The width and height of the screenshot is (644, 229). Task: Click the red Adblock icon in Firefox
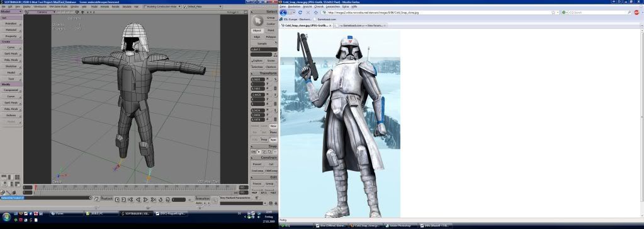coord(637,13)
